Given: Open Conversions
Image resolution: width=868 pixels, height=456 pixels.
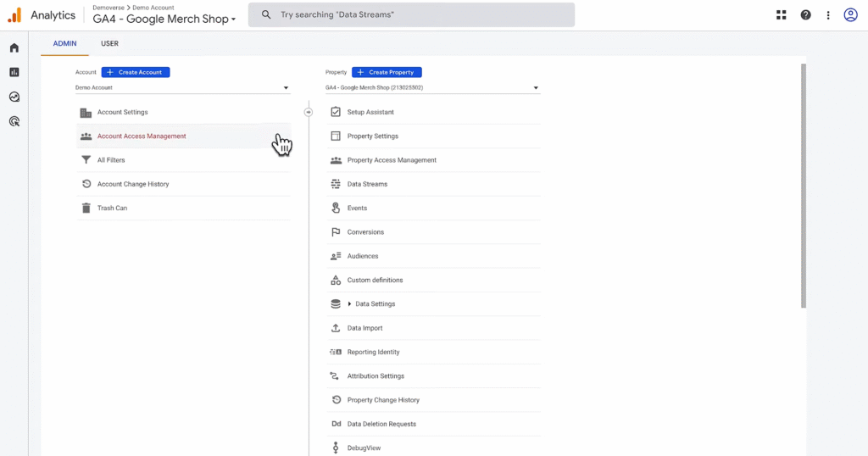Looking at the screenshot, I should click(433, 232).
